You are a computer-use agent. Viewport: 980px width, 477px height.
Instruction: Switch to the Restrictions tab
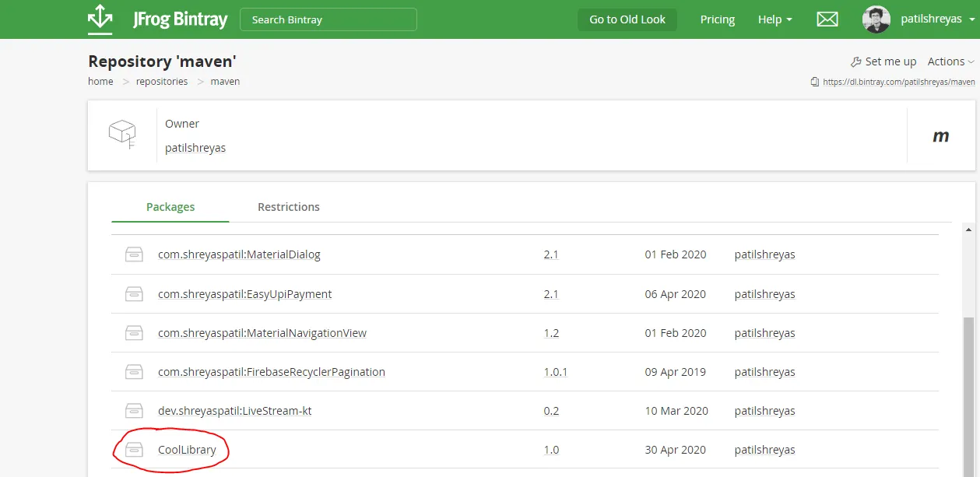coord(289,206)
